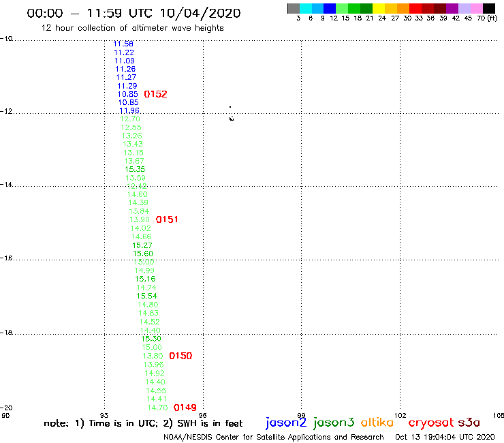Select the yellow swatch in the color bar

[x=379, y=8]
